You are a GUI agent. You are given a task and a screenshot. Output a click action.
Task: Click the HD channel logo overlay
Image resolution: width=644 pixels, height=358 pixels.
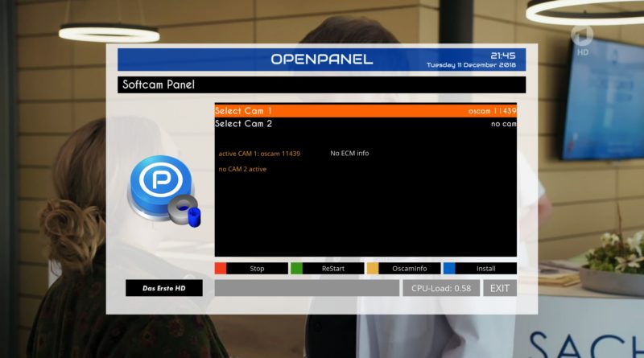click(582, 41)
